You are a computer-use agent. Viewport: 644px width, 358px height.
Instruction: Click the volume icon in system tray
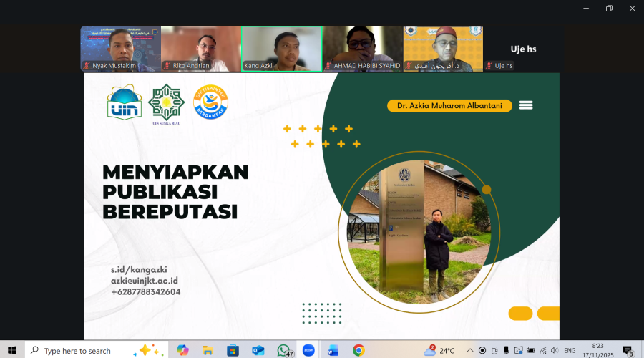pyautogui.click(x=555, y=351)
